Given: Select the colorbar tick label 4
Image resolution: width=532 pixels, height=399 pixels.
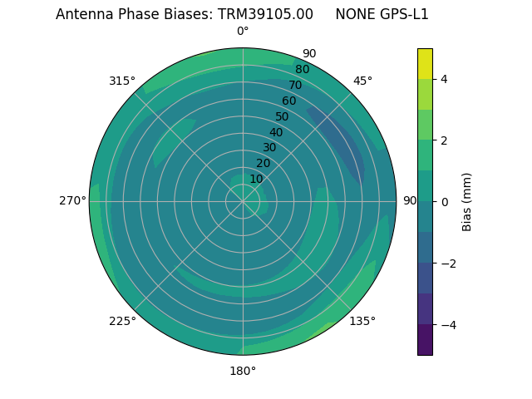Looking at the screenshot, I should (445, 79).
